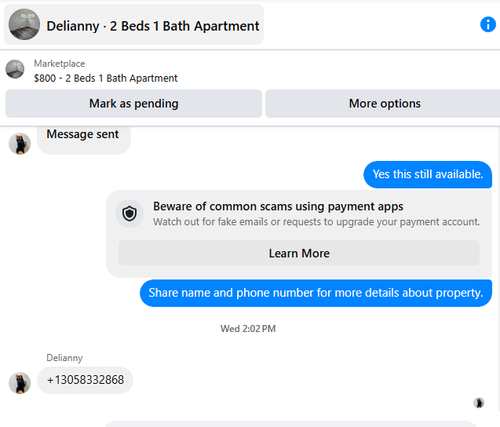Select the Message sent bubble
Viewport: 500px width, 427px height.
(84, 138)
